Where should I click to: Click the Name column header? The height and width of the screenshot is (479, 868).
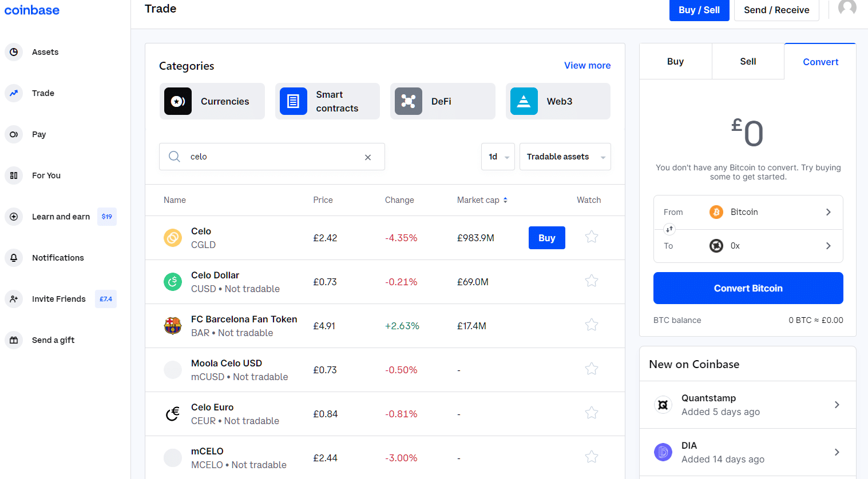point(175,200)
